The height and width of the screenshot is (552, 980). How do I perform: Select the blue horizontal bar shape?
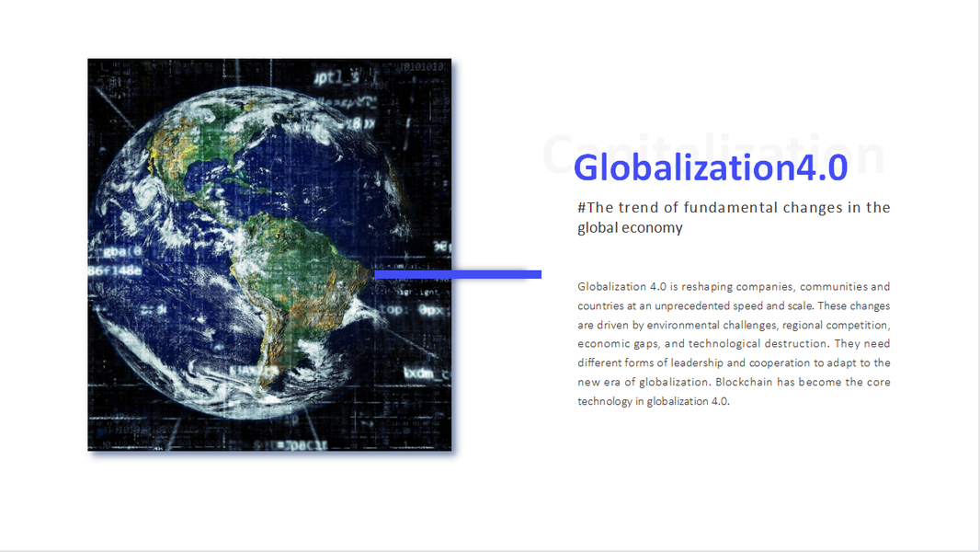[x=458, y=274]
